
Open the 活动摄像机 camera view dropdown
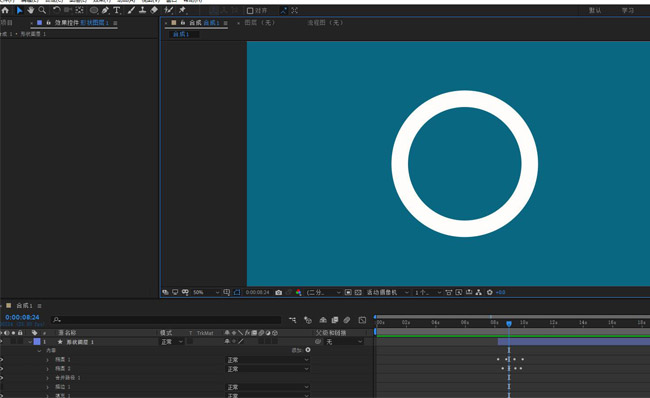tap(388, 292)
